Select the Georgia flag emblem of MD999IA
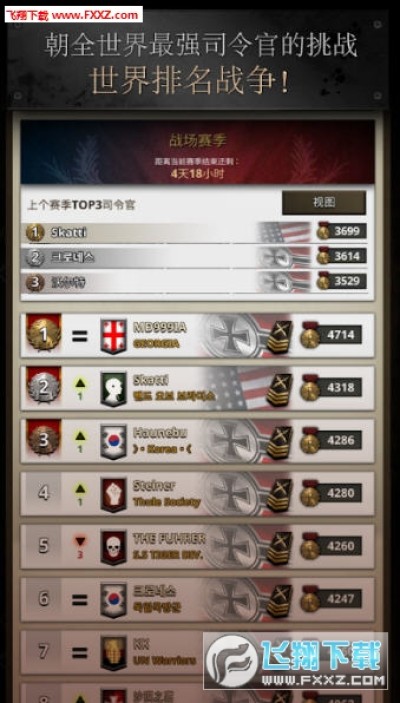The image size is (400, 703). (113, 337)
